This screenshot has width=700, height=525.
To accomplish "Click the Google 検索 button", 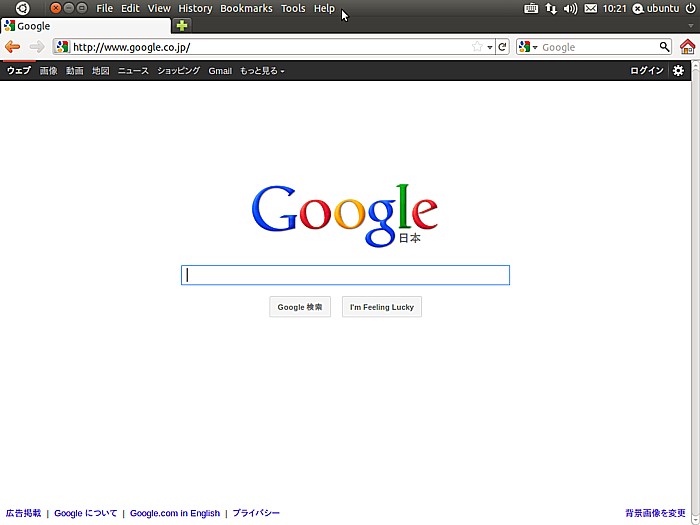I will pos(300,307).
